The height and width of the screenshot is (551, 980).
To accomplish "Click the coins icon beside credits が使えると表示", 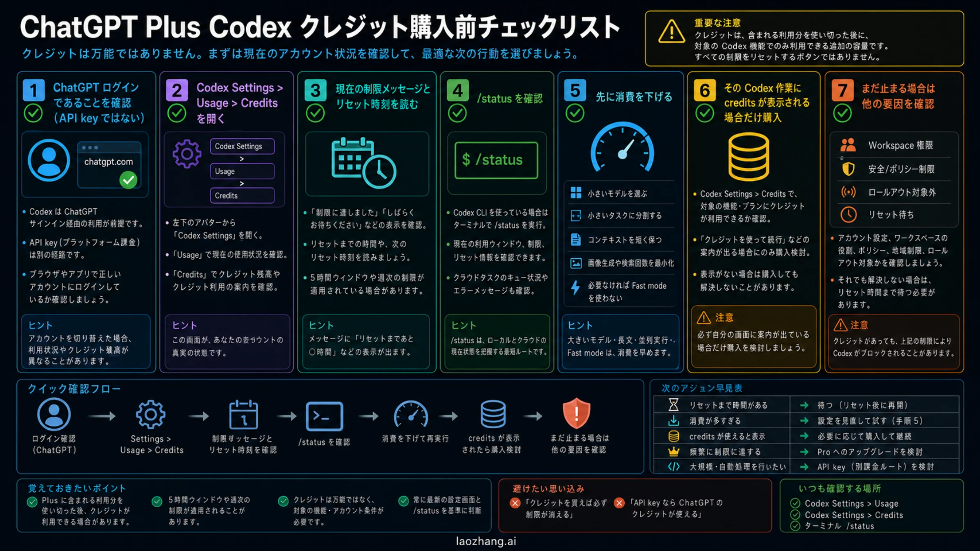I will pyautogui.click(x=674, y=436).
